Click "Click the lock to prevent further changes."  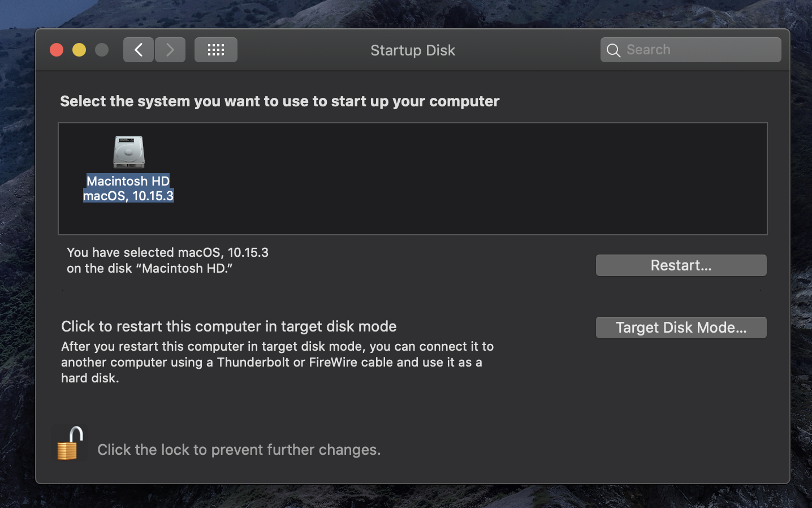[x=239, y=450]
